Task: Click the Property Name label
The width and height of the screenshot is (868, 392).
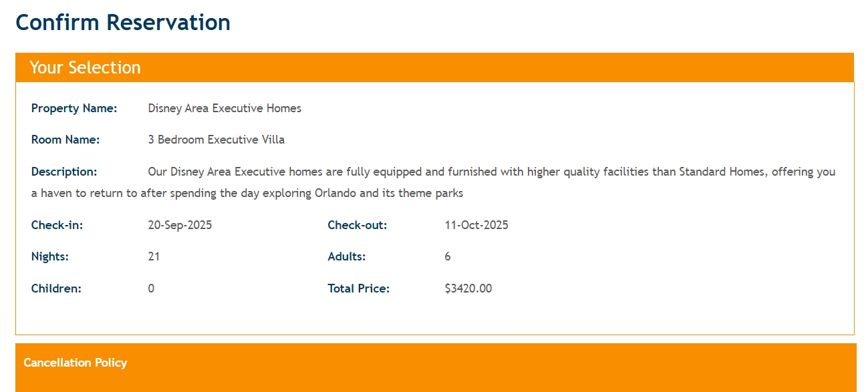Action: (74, 108)
